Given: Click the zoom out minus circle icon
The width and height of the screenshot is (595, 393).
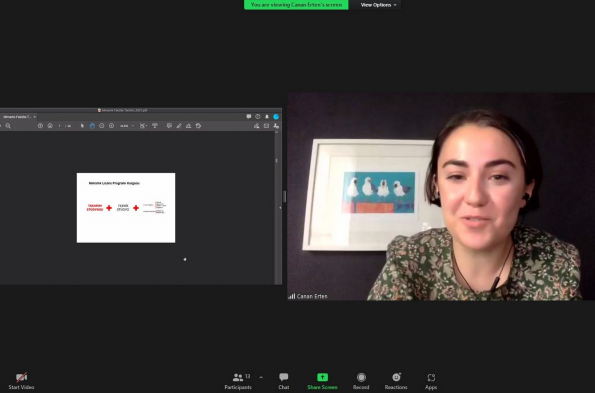Looking at the screenshot, I should (x=102, y=126).
